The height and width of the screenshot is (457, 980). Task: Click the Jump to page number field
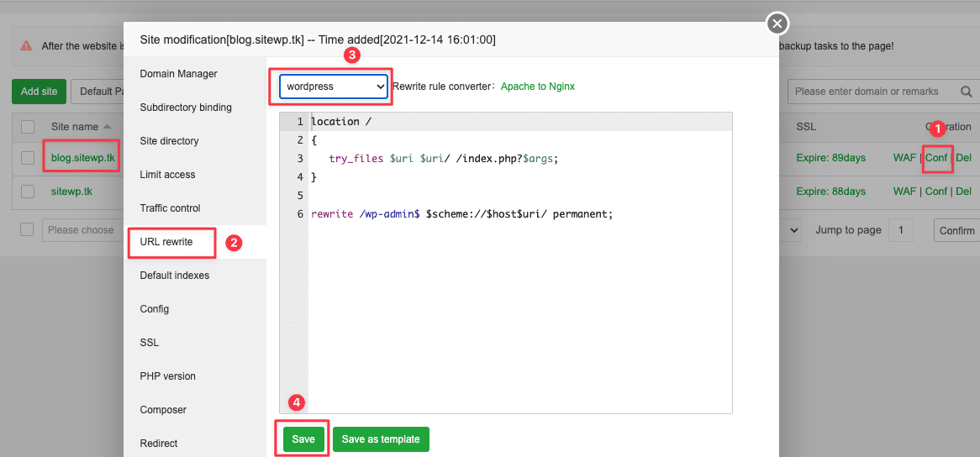tap(901, 230)
